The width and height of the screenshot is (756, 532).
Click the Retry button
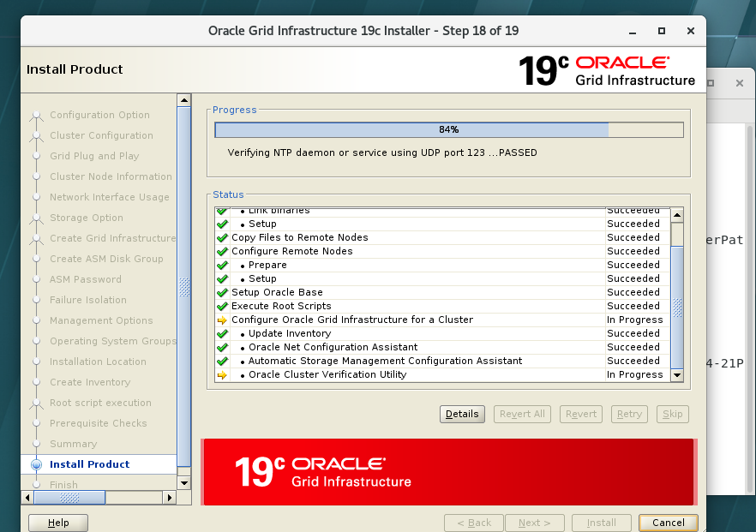point(629,414)
